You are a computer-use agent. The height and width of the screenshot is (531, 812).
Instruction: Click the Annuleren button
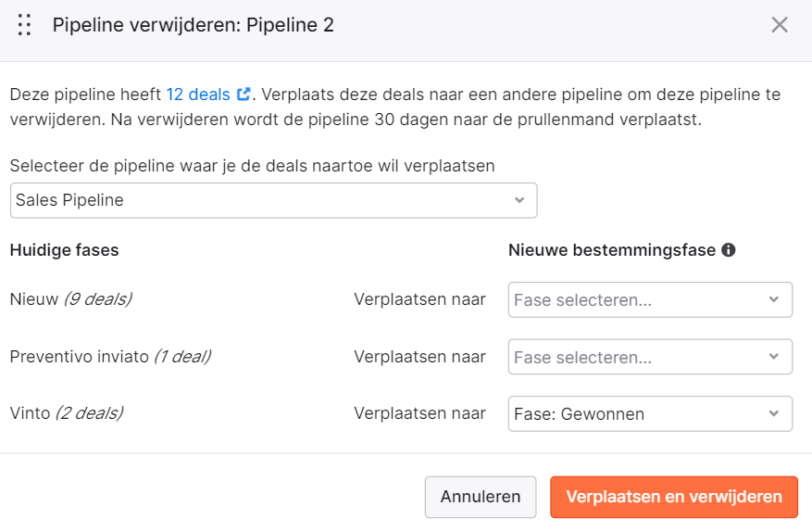click(x=481, y=497)
